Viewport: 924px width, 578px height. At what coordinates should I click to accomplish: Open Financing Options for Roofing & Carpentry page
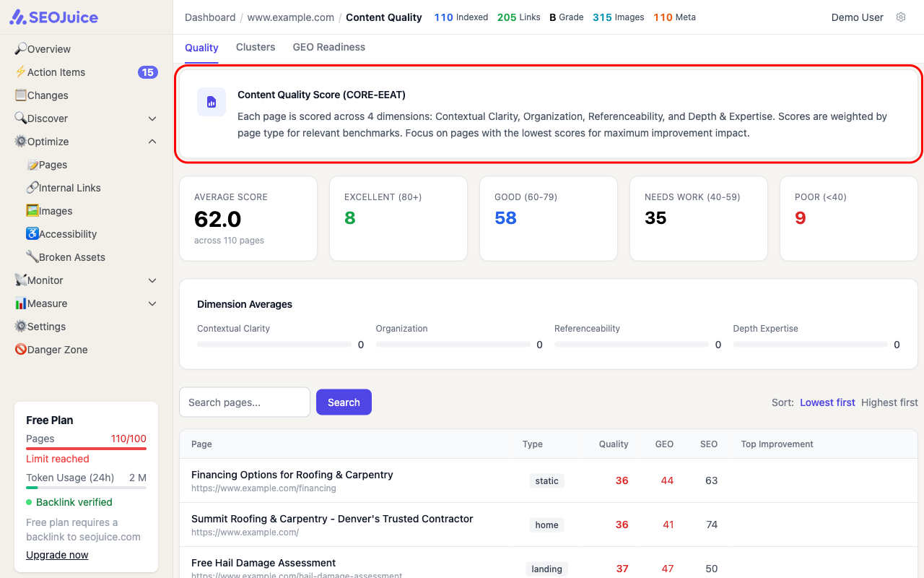tap(292, 475)
